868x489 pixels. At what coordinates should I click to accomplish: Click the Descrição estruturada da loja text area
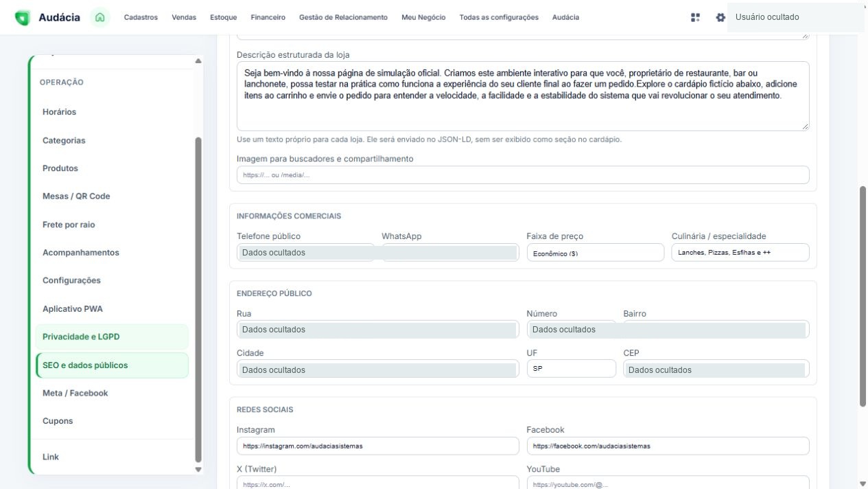[523, 96]
